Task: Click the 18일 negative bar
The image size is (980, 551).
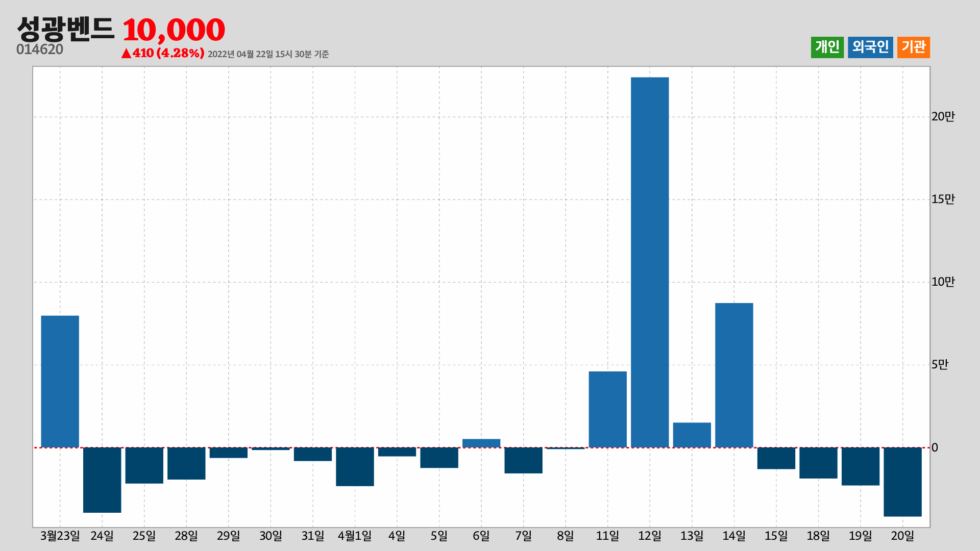Action: (x=818, y=463)
